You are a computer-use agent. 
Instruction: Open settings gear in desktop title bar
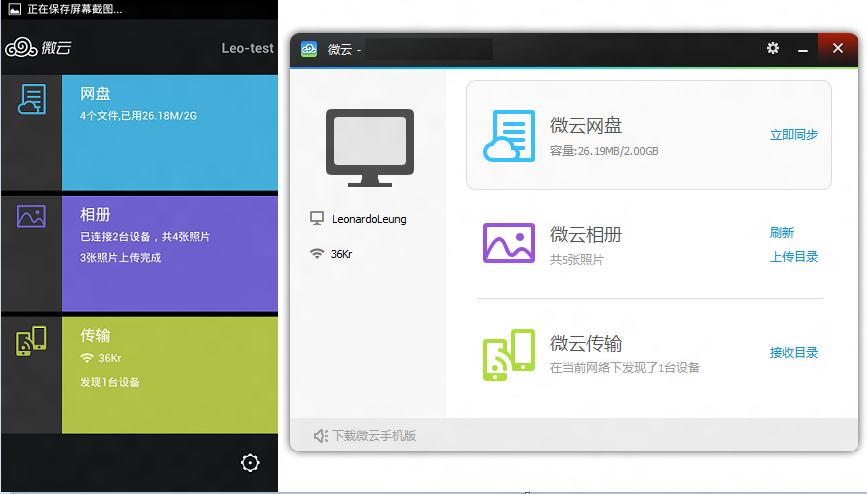(x=773, y=48)
